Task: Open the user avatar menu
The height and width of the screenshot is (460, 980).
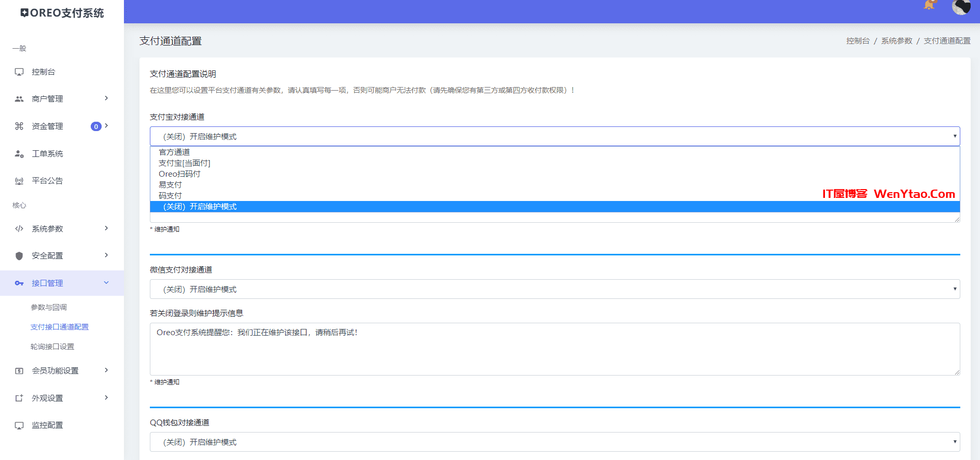Action: 961,7
